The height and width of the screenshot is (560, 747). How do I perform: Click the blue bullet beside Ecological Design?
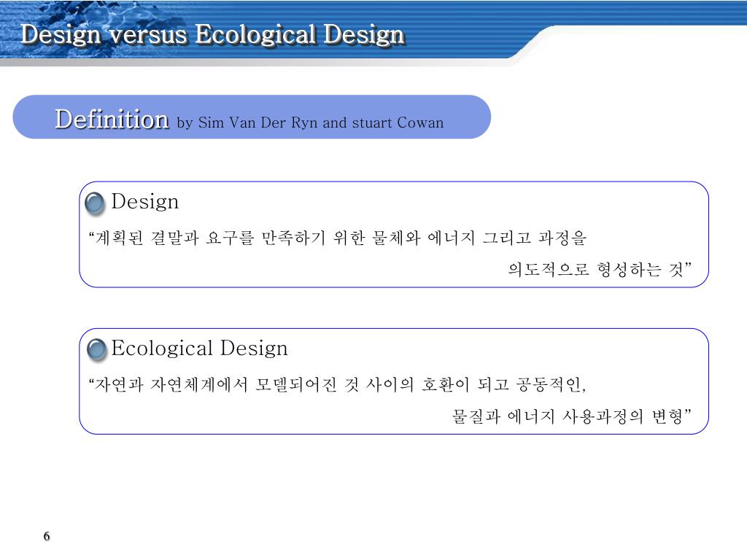97,350
